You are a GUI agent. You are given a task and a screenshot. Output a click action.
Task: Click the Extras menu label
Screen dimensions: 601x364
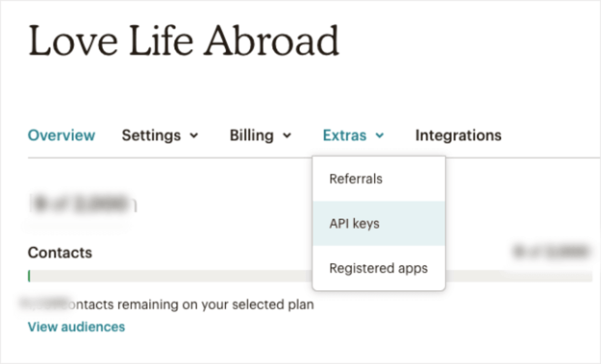tap(344, 135)
